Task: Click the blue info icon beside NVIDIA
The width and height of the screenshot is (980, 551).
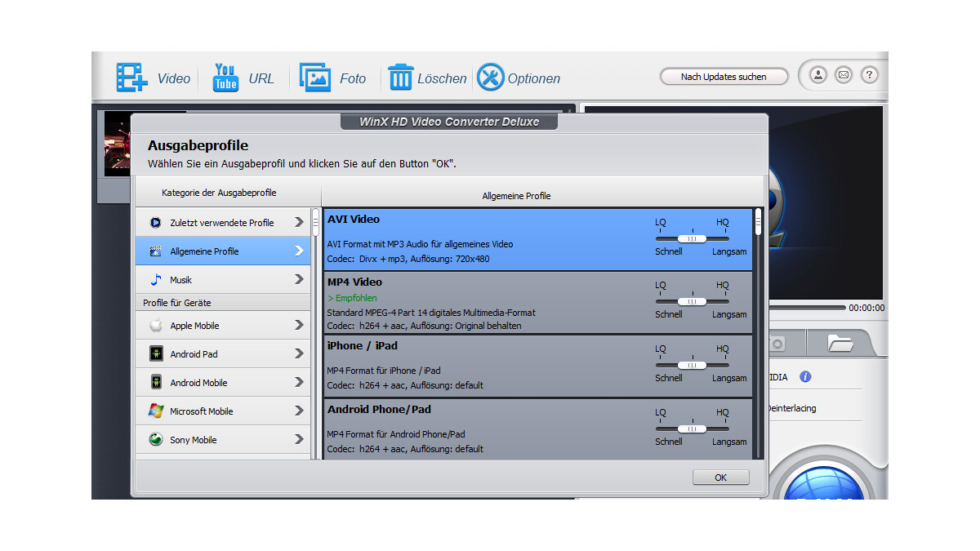Action: [x=805, y=377]
